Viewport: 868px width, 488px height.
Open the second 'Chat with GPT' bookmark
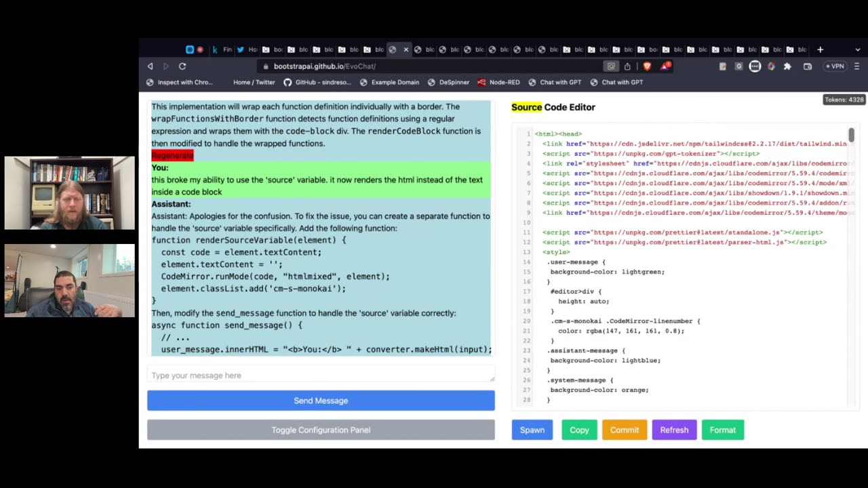[x=616, y=82]
